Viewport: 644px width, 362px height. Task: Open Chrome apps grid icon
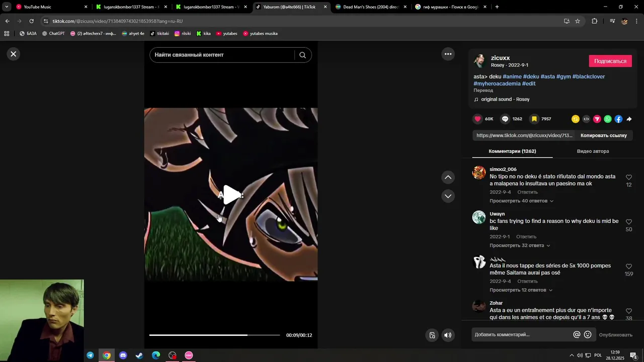coord(7,34)
